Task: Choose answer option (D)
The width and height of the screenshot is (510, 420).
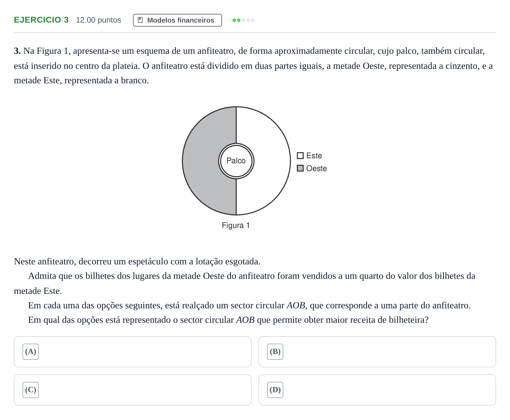Action: pos(377,390)
